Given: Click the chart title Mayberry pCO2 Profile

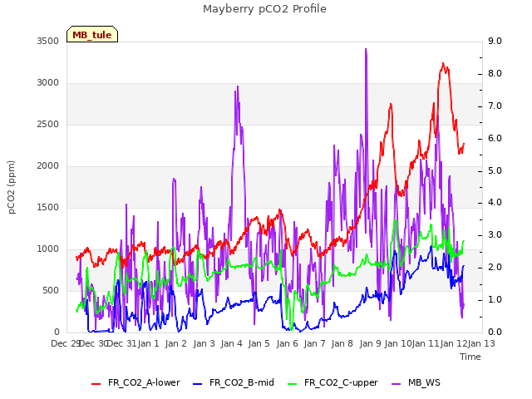Looking at the screenshot, I should click(x=264, y=9).
